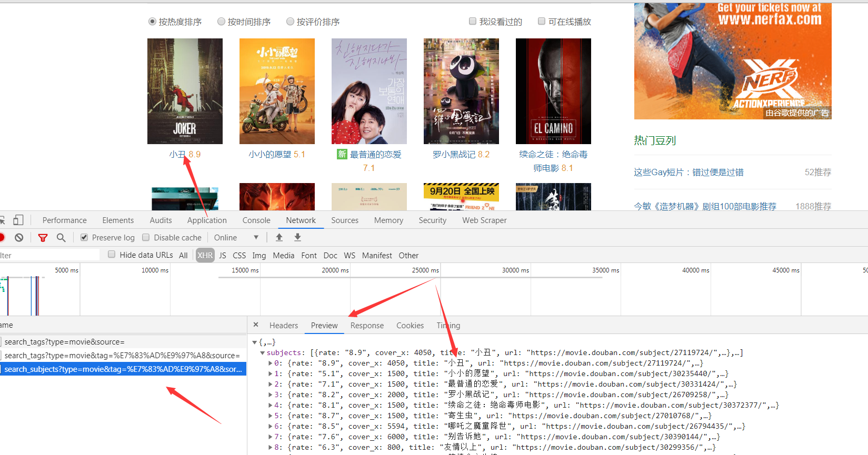Open the Cookies tab
Screen dimensions: 868x455
tap(410, 326)
